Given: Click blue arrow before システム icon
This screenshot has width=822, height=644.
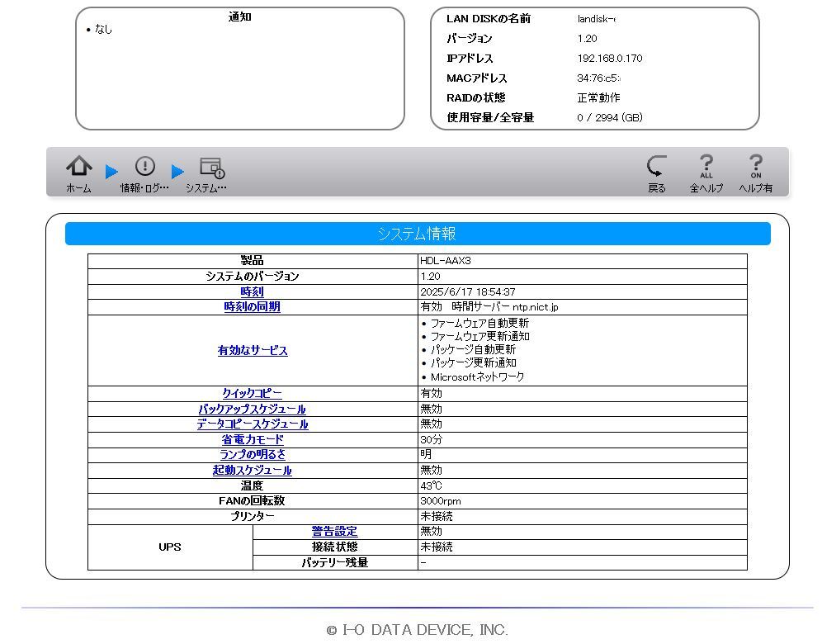Looking at the screenshot, I should click(x=177, y=172).
